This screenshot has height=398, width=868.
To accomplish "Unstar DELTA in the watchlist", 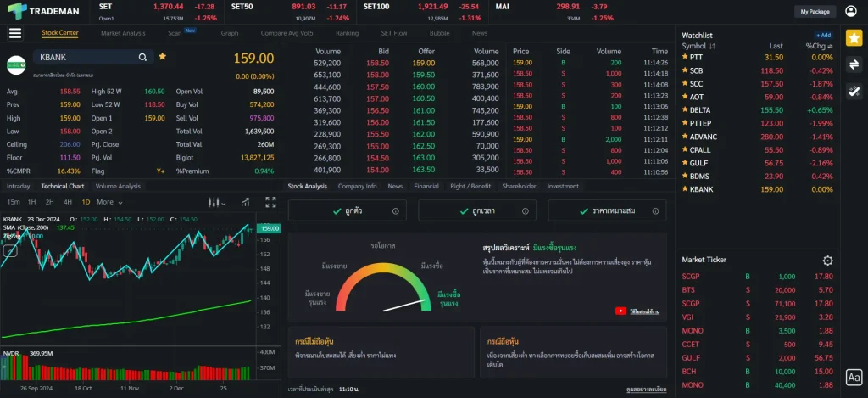I will tap(685, 110).
